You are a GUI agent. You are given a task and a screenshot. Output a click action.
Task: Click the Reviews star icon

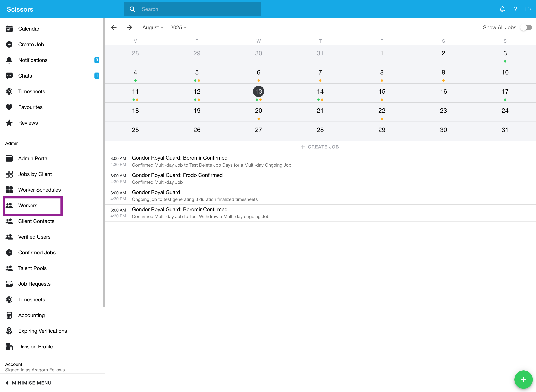point(9,123)
